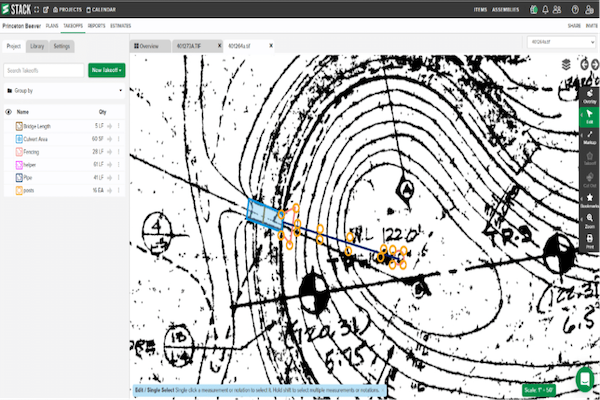Toggle visibility eye for all takeoffs

(8, 112)
